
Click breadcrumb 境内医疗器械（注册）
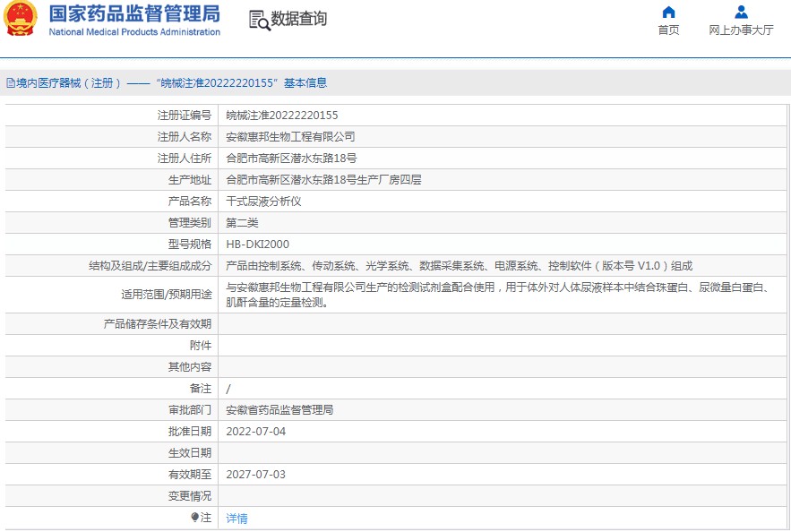[x=69, y=83]
